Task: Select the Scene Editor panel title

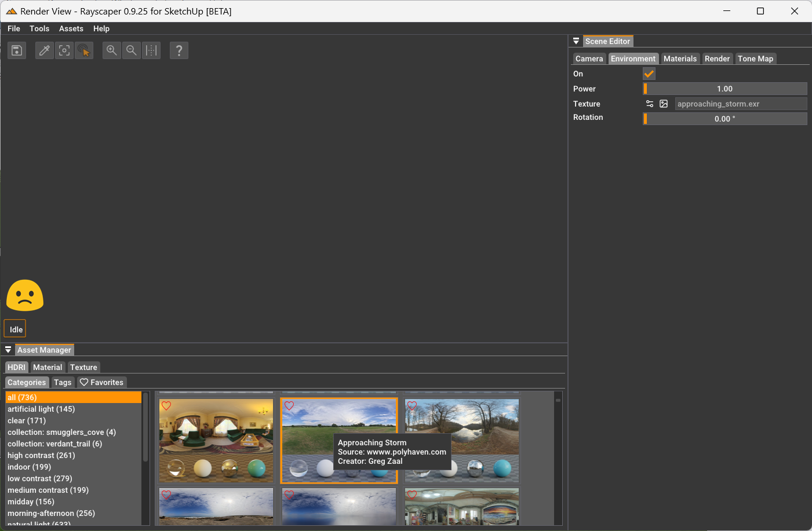Action: click(607, 41)
